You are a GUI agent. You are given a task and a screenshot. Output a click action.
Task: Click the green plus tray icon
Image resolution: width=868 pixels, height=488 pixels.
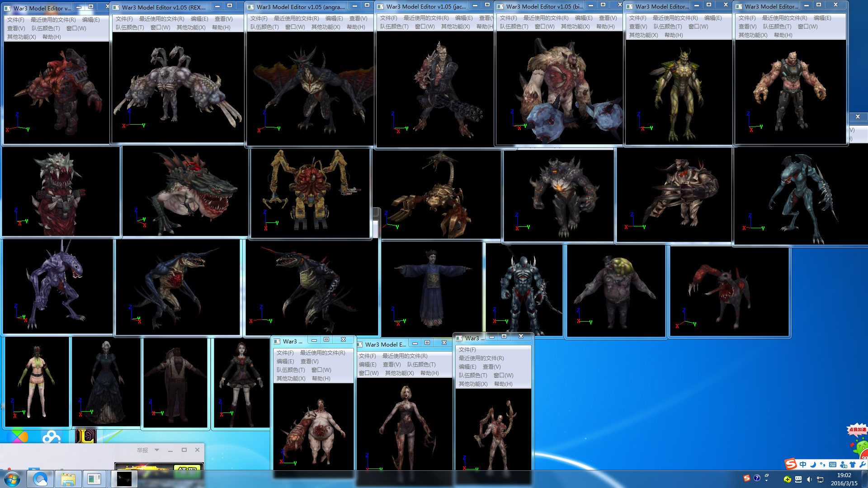[x=787, y=479]
